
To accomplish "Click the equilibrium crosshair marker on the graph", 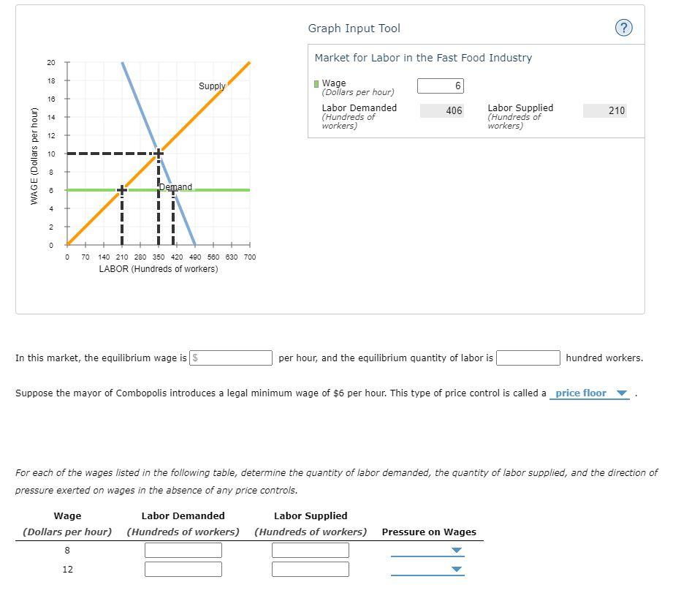I will tap(158, 154).
